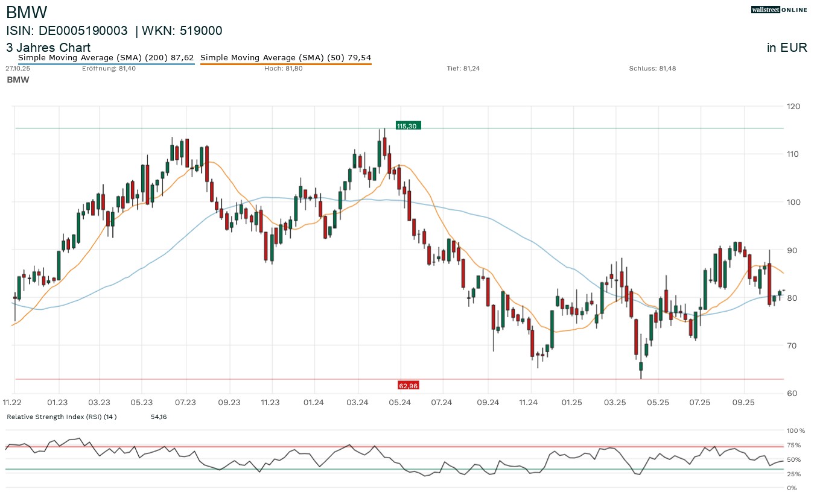This screenshot has height=504, width=814.
Task: Click the orange line under SMA (50)
Action: 285,64
